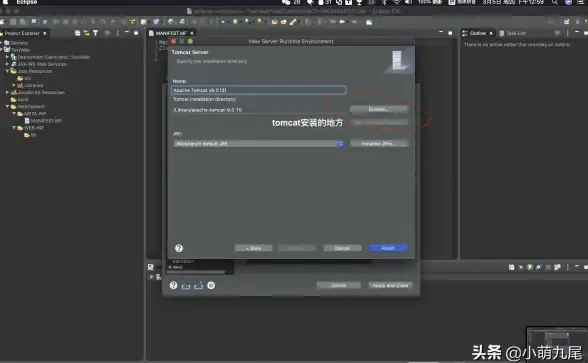Click the Tomcat installation directory field
Image resolution: width=588 pixels, height=363 pixels.
tap(259, 110)
